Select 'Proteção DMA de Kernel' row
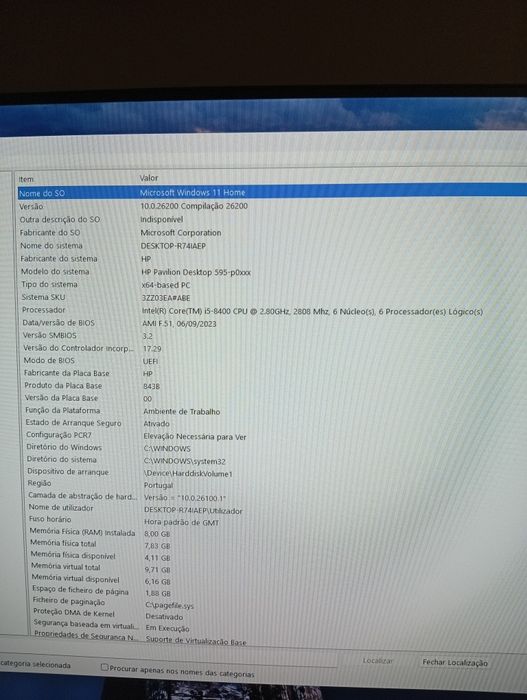The image size is (527, 700). pyautogui.click(x=74, y=612)
